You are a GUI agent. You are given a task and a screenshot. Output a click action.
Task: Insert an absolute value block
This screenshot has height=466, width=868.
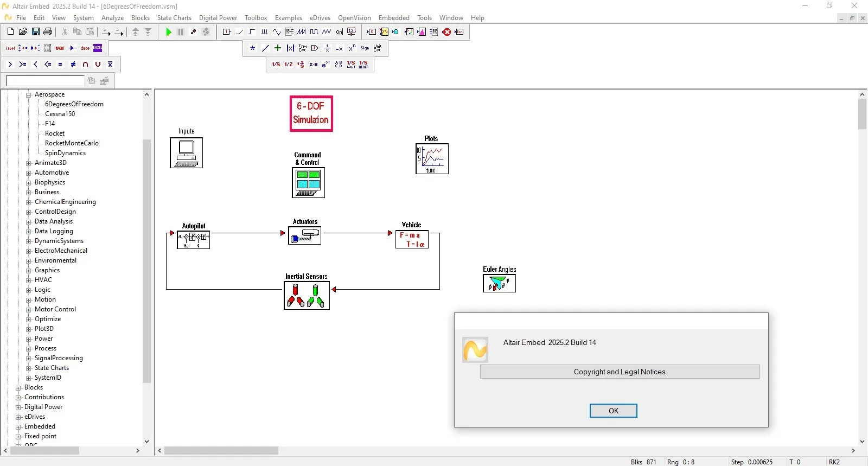pos(290,48)
